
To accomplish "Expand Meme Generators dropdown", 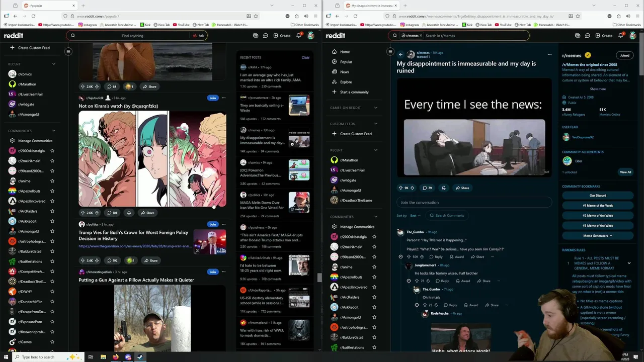I will click(x=598, y=236).
